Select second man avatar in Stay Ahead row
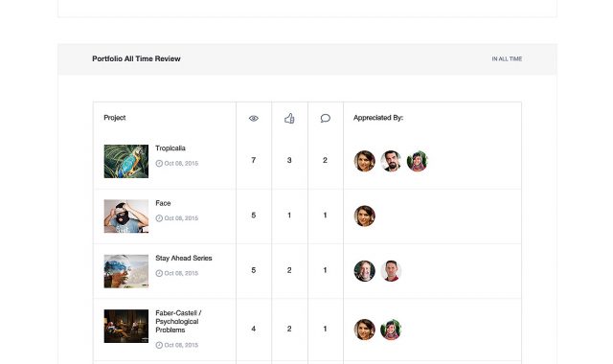The image size is (613, 364). (391, 271)
